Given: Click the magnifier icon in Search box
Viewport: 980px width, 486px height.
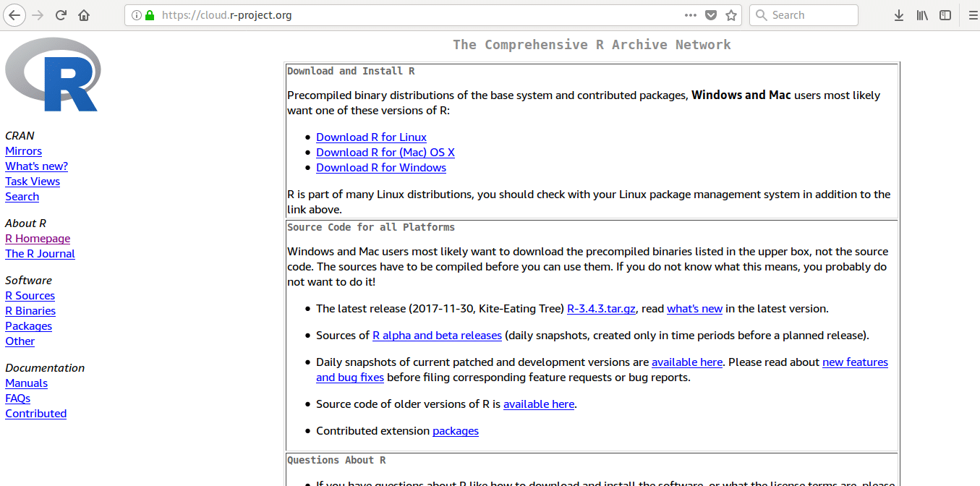Looking at the screenshot, I should [762, 15].
